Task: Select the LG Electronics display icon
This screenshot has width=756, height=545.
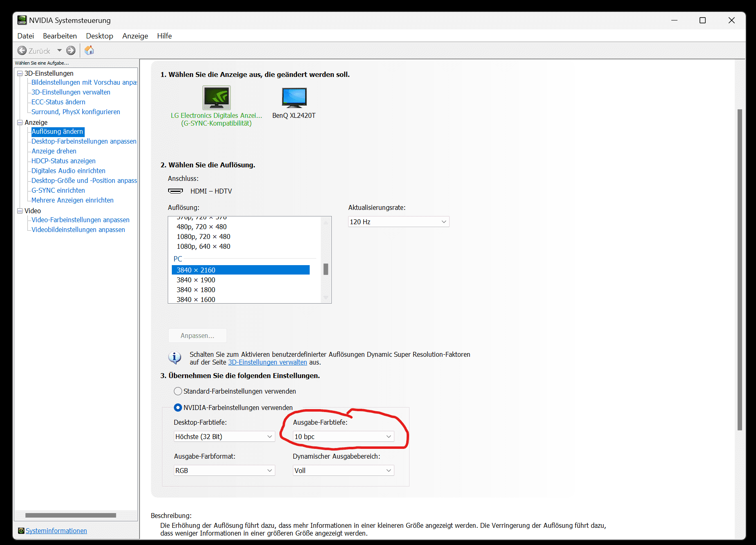Action: point(216,98)
